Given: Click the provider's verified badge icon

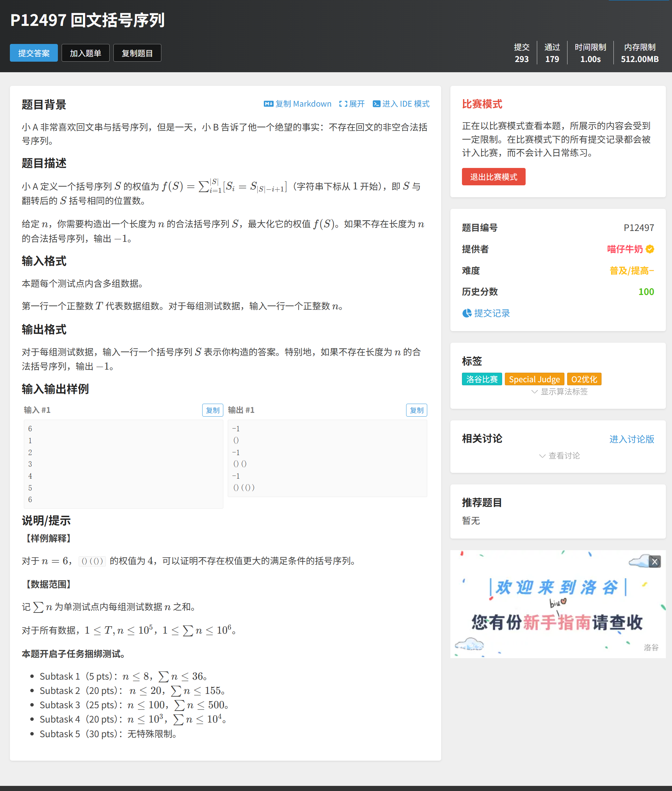Looking at the screenshot, I should pos(650,249).
